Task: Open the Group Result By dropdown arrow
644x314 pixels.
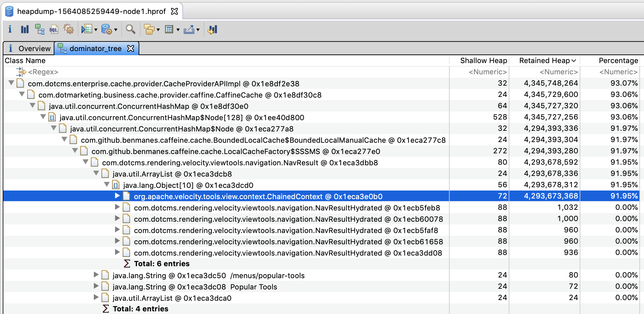Action: 159,30
